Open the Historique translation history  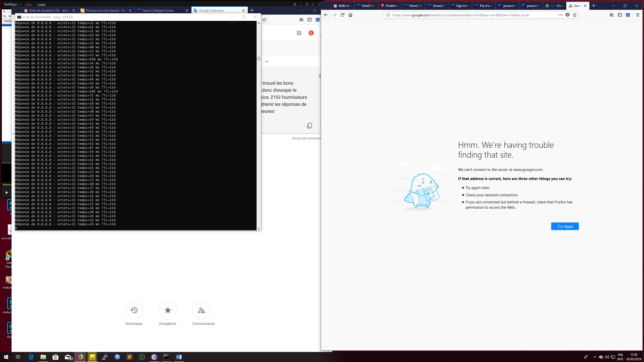click(134, 310)
